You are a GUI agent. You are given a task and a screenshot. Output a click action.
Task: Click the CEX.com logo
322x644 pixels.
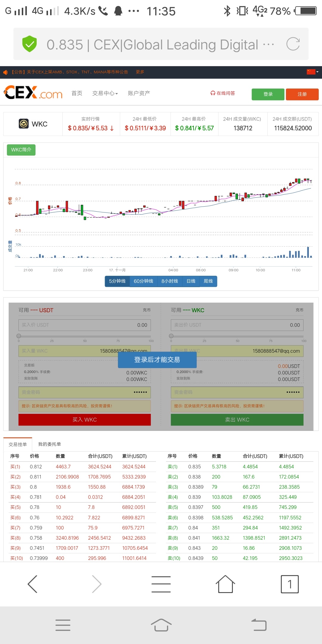[x=33, y=93]
